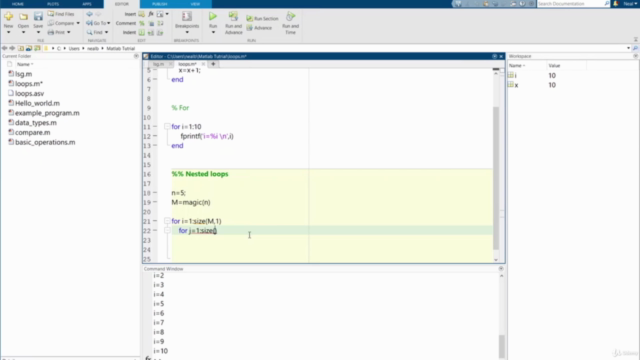640x360 pixels.
Task: Click the editor vertical scrollbar
Action: [496, 178]
